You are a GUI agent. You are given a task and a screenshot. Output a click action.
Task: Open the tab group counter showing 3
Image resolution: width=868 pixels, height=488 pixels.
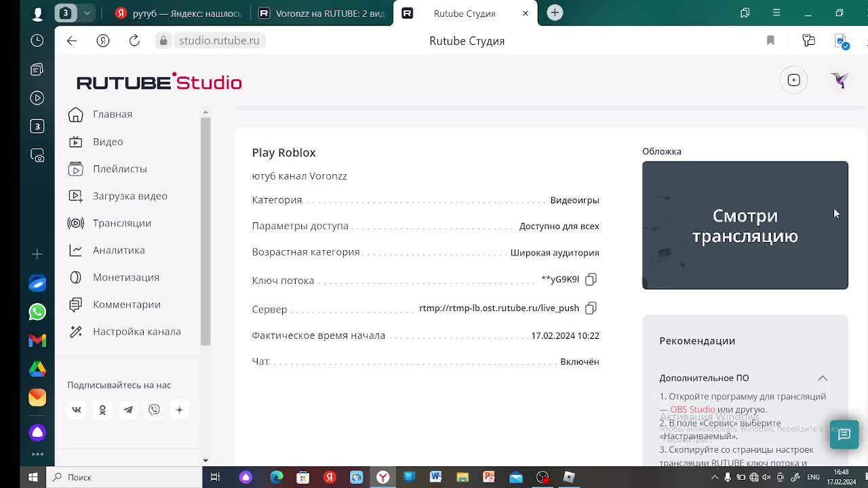[66, 13]
